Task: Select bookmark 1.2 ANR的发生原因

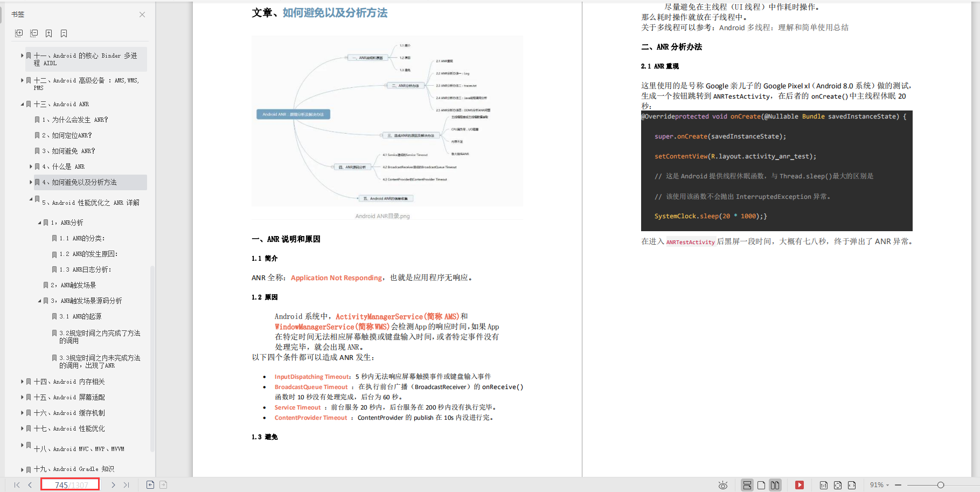Action: coord(88,254)
